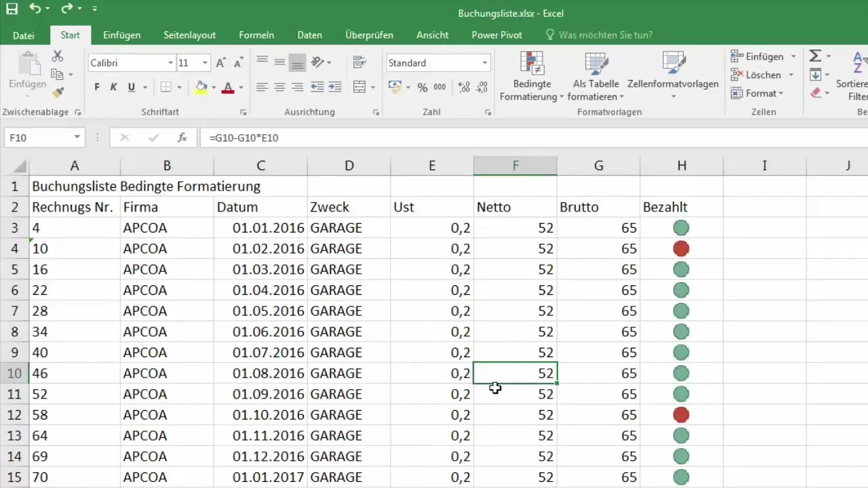Open the Datei tab
The height and width of the screenshot is (488, 868).
pos(24,35)
